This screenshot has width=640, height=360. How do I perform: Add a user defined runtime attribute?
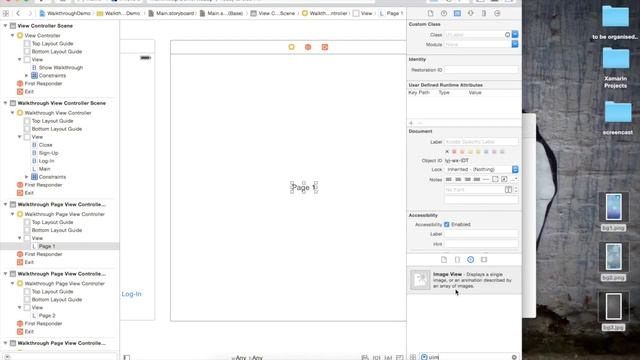[x=411, y=123]
